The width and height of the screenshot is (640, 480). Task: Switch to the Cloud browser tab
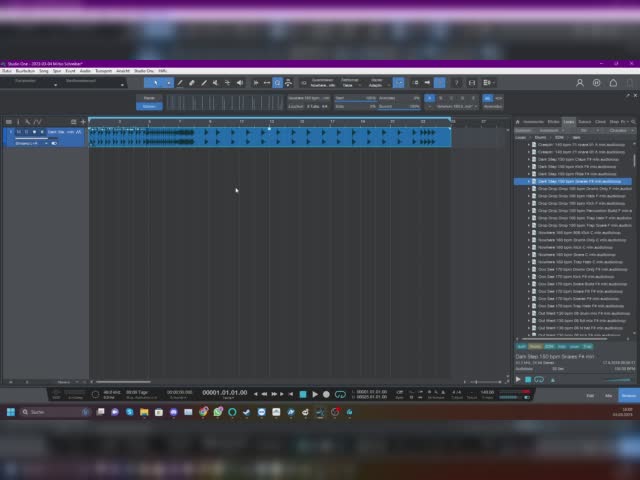[x=600, y=122]
